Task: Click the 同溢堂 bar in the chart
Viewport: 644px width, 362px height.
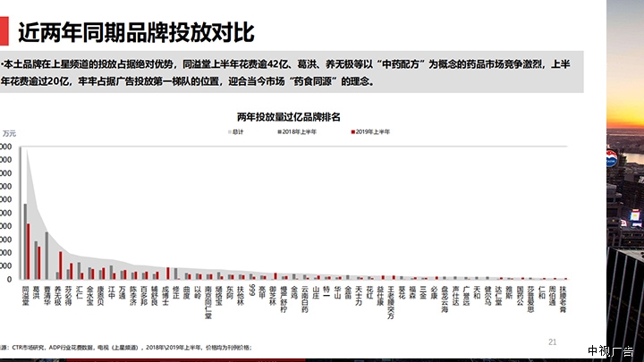Action: pos(26,241)
